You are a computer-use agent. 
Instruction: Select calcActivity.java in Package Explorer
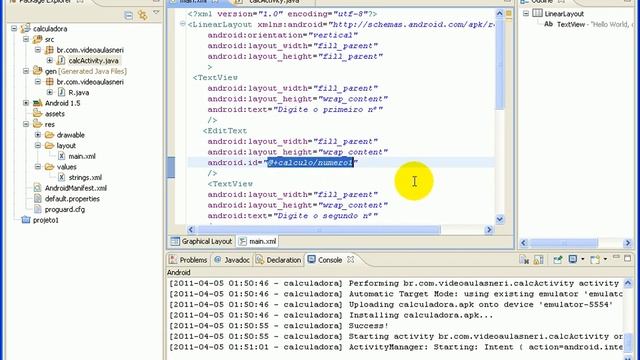click(93, 60)
